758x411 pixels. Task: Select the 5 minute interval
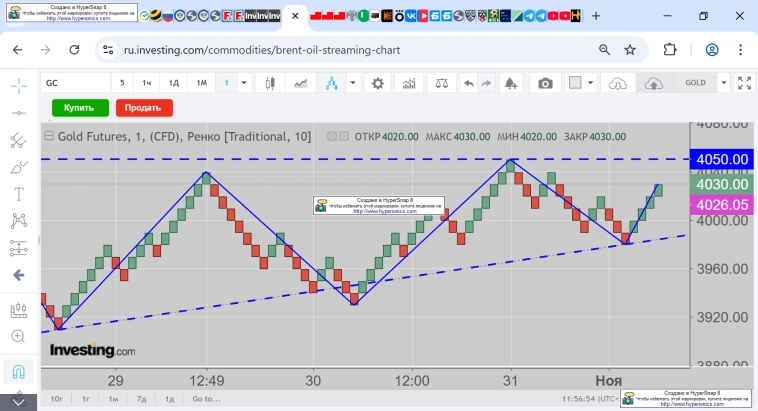tap(122, 83)
